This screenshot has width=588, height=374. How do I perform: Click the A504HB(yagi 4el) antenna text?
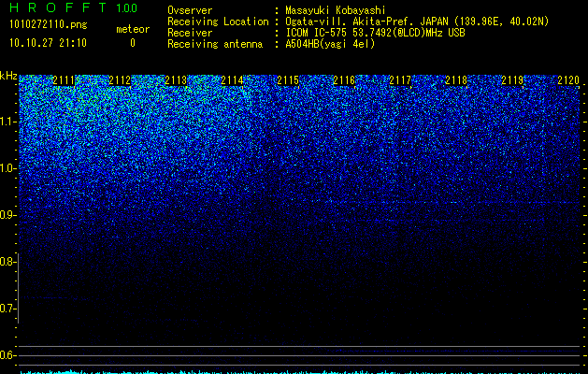(330, 44)
